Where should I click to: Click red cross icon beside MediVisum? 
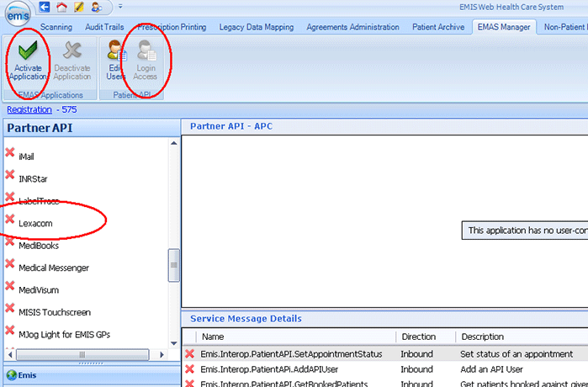click(x=10, y=286)
